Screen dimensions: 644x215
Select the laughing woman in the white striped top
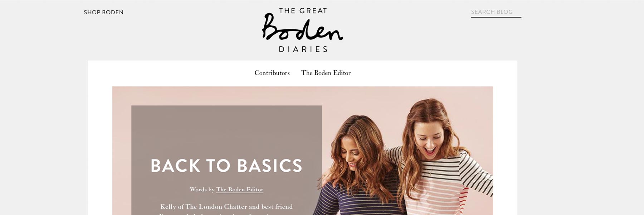pos(444,158)
